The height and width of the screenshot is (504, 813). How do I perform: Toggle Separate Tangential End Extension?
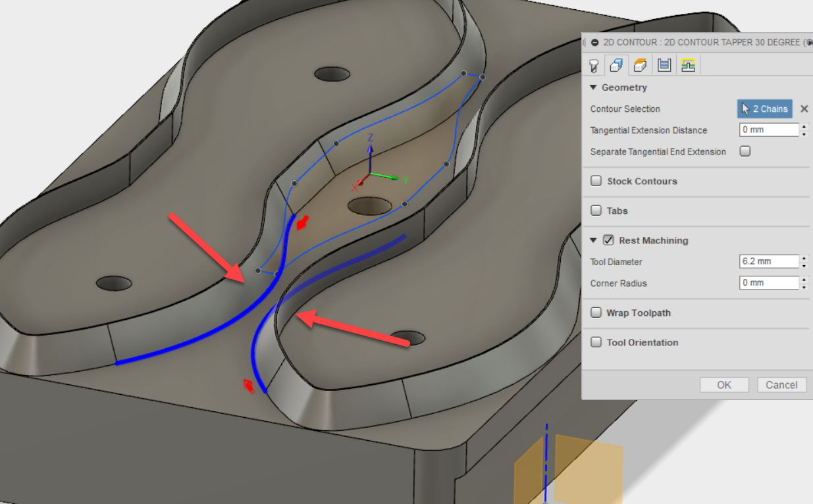coord(745,151)
